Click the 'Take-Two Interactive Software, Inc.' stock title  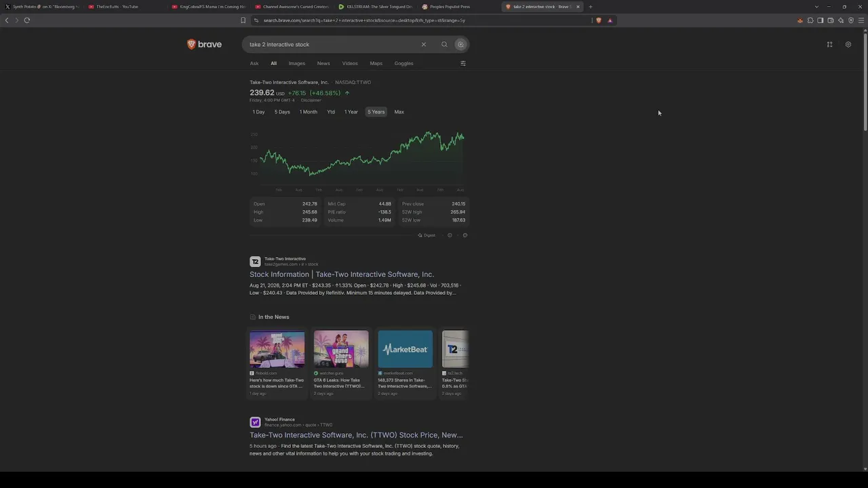tap(289, 83)
